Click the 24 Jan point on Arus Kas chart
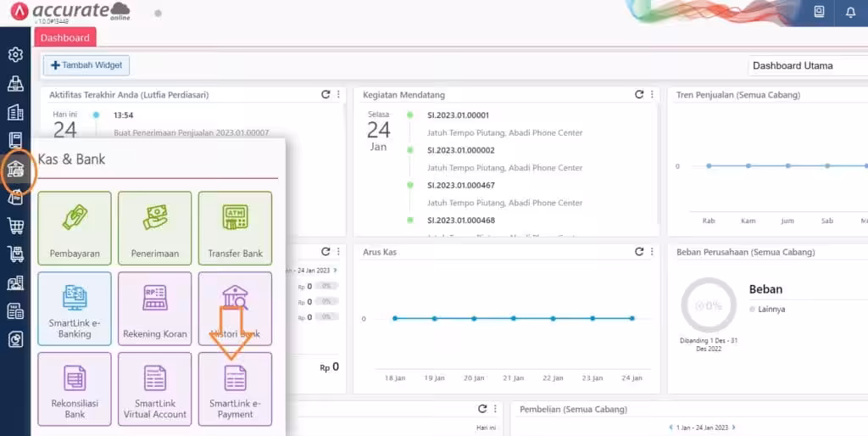The width and height of the screenshot is (868, 436). [x=632, y=319]
